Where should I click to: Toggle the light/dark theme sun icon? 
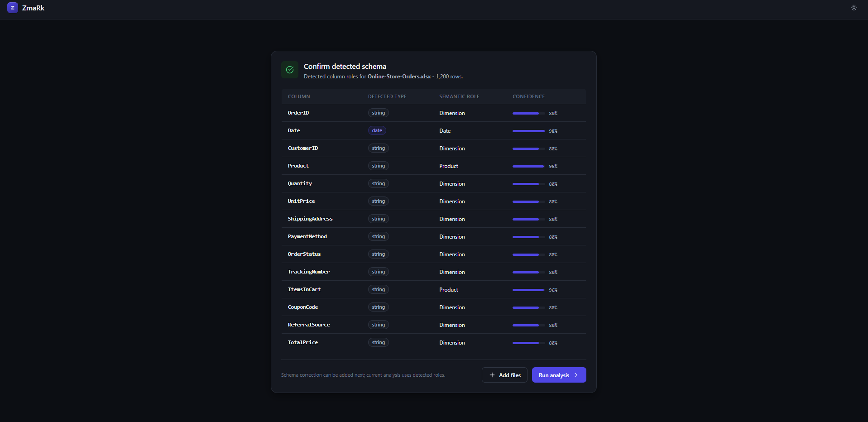click(x=854, y=8)
